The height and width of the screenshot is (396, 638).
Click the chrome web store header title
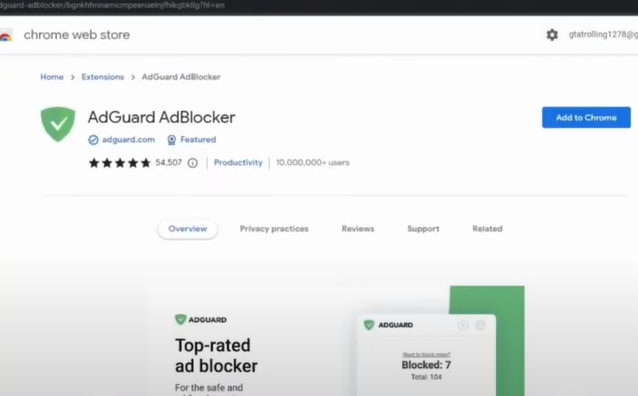click(76, 35)
